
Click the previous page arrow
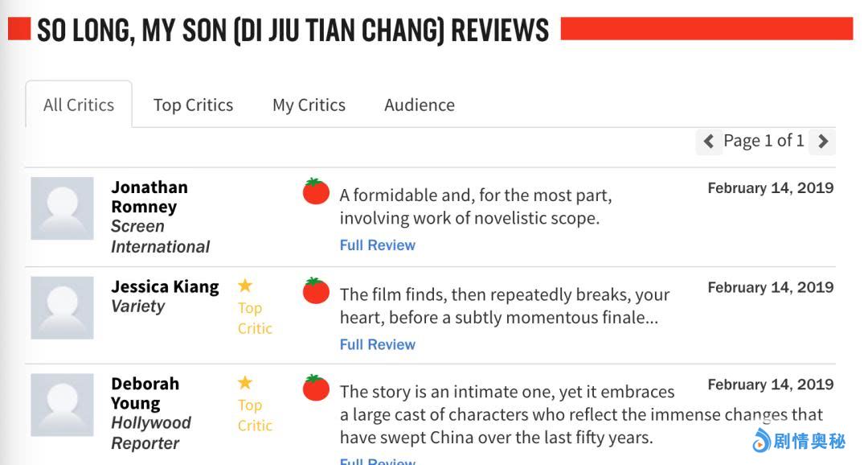(x=708, y=142)
